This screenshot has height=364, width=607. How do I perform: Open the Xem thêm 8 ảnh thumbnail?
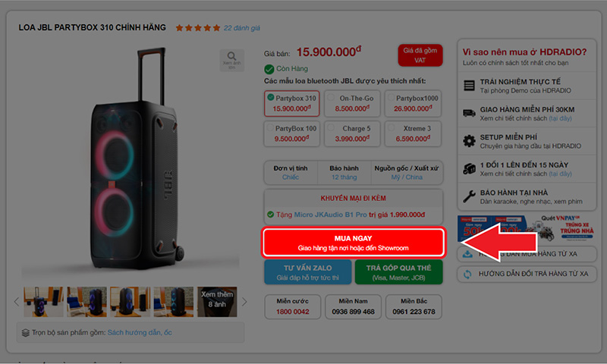(x=217, y=302)
